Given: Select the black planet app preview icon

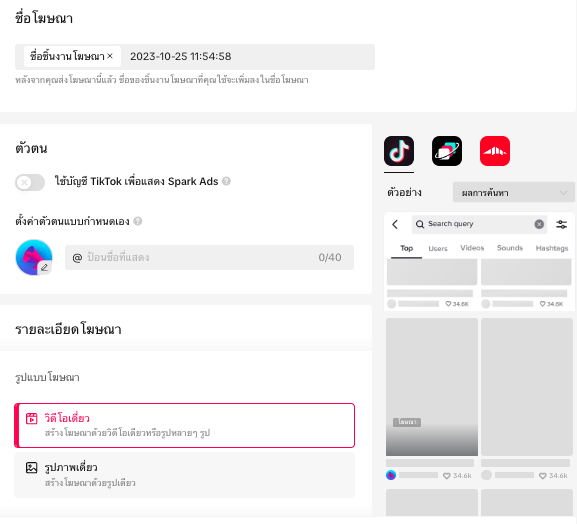Looking at the screenshot, I should (447, 151).
